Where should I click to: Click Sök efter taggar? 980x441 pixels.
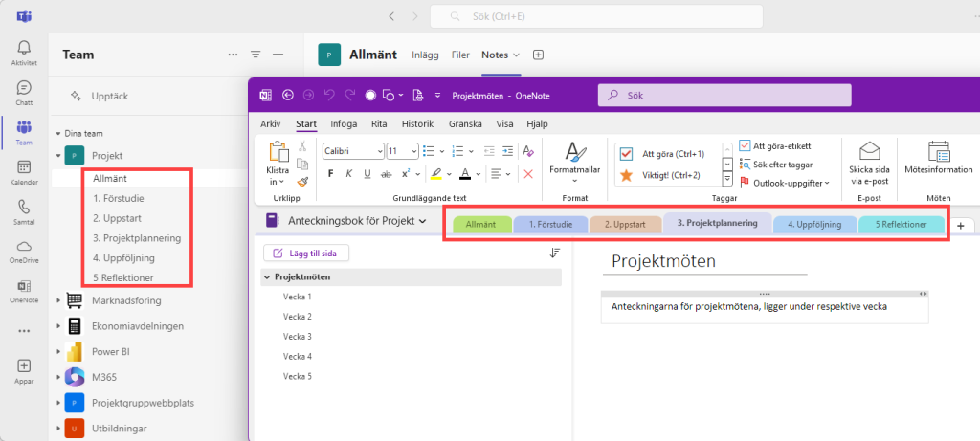(775, 165)
